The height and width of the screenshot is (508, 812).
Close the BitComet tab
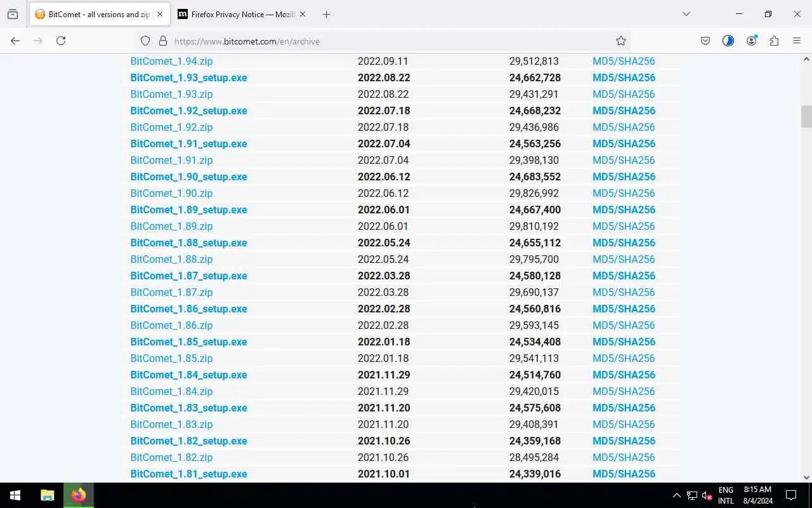coord(160,14)
